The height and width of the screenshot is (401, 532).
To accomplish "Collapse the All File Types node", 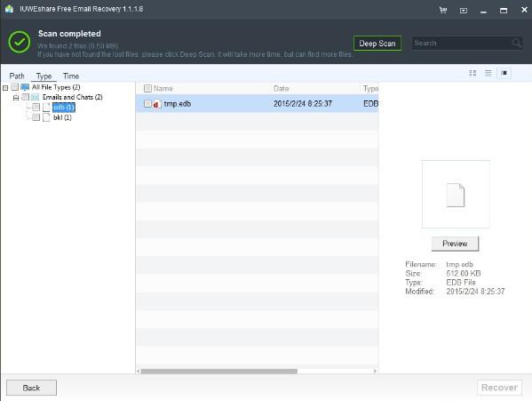I will [5, 88].
